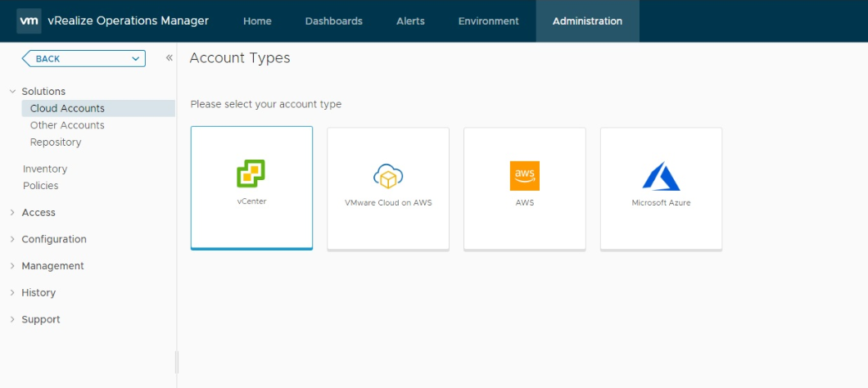Click the VMware vm logo
Image resolution: width=868 pixels, height=388 pixels.
click(x=29, y=21)
